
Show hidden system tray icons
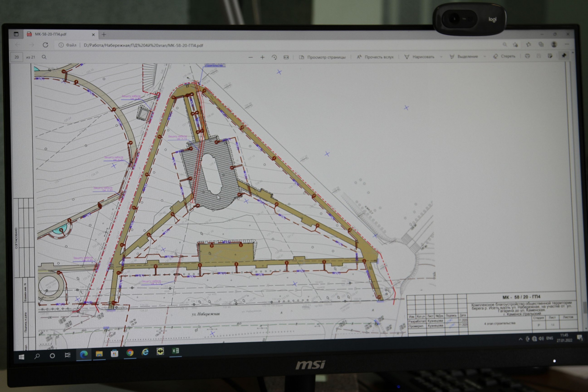click(520, 339)
